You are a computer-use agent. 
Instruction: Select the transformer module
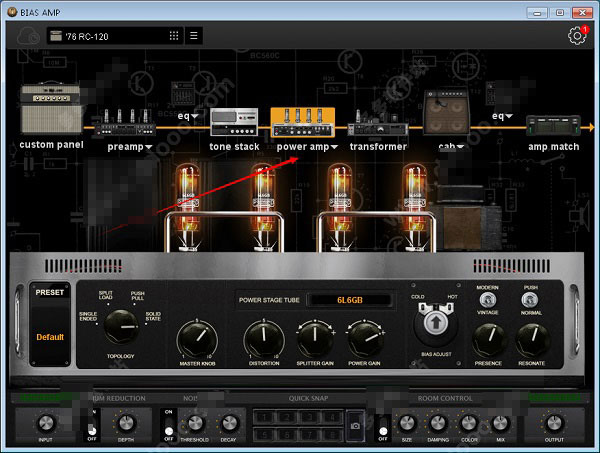(x=378, y=123)
